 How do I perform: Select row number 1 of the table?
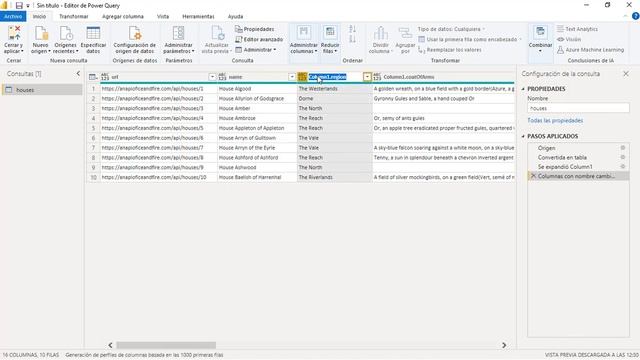(93, 89)
